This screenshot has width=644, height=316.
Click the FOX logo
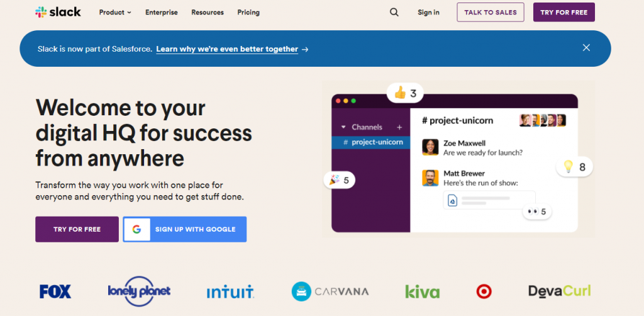[55, 291]
